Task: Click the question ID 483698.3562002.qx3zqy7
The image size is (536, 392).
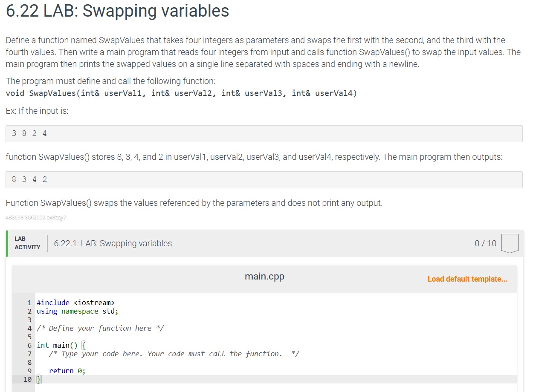Action: [x=36, y=218]
